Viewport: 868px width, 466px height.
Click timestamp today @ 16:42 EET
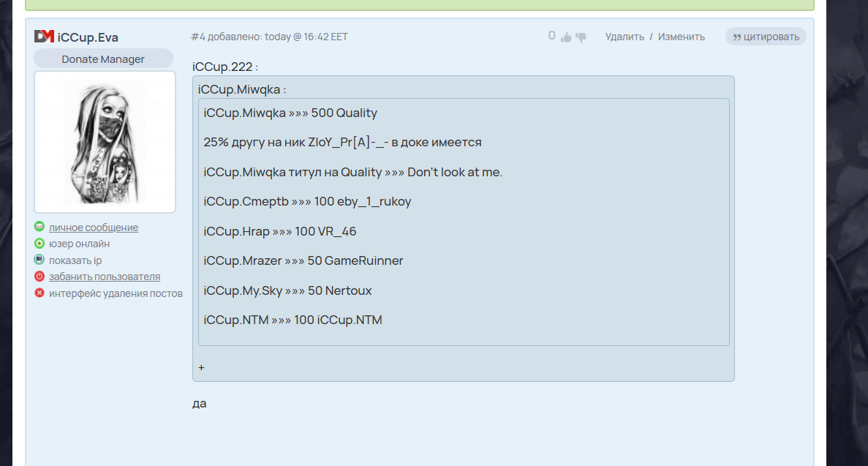tap(306, 37)
